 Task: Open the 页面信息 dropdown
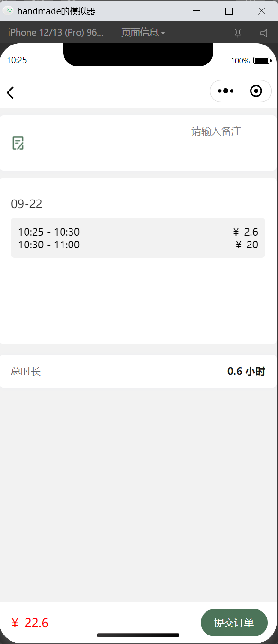(x=143, y=33)
